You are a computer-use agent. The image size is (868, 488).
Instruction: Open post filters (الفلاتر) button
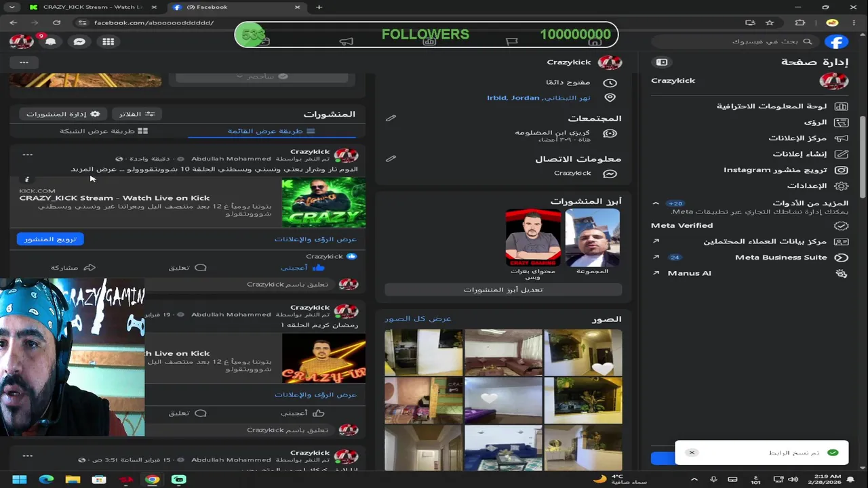(137, 114)
